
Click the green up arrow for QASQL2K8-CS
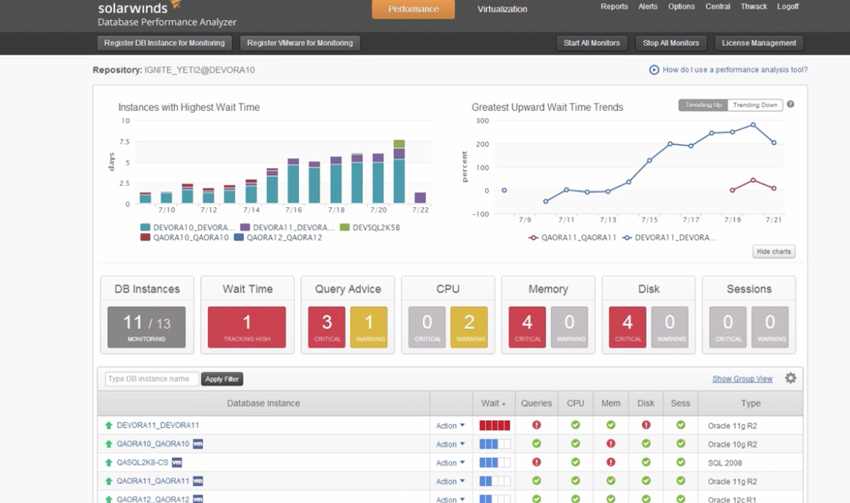tap(108, 462)
